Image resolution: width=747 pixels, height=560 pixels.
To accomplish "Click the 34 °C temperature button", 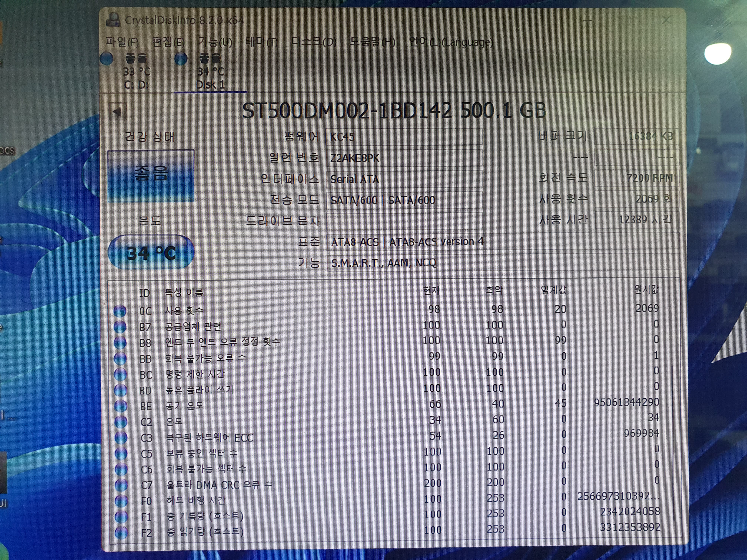I will coord(151,252).
